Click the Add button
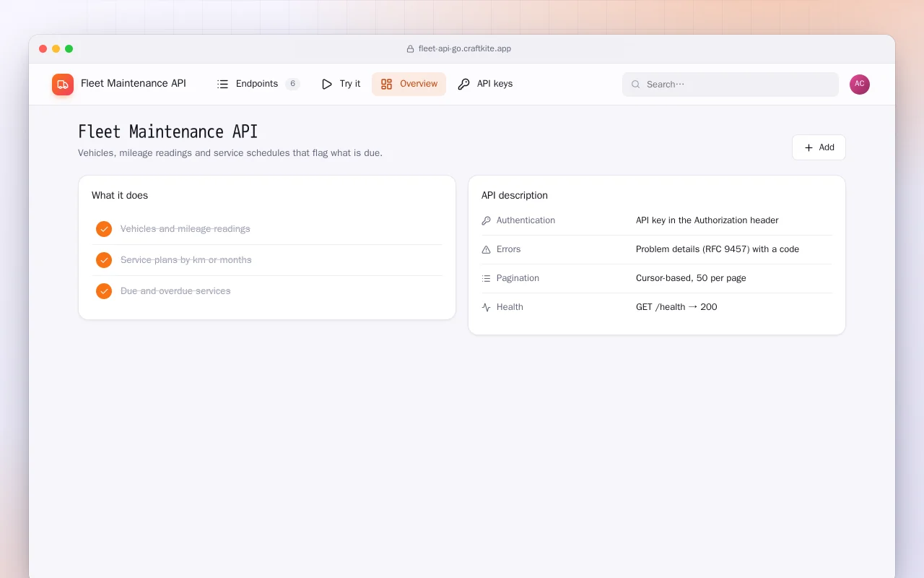This screenshot has width=924, height=578. [x=819, y=147]
